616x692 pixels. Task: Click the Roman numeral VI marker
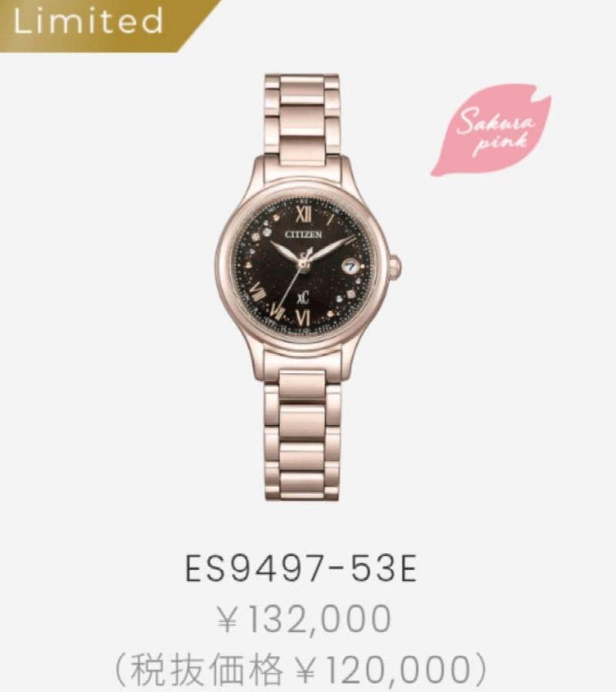pyautogui.click(x=303, y=317)
